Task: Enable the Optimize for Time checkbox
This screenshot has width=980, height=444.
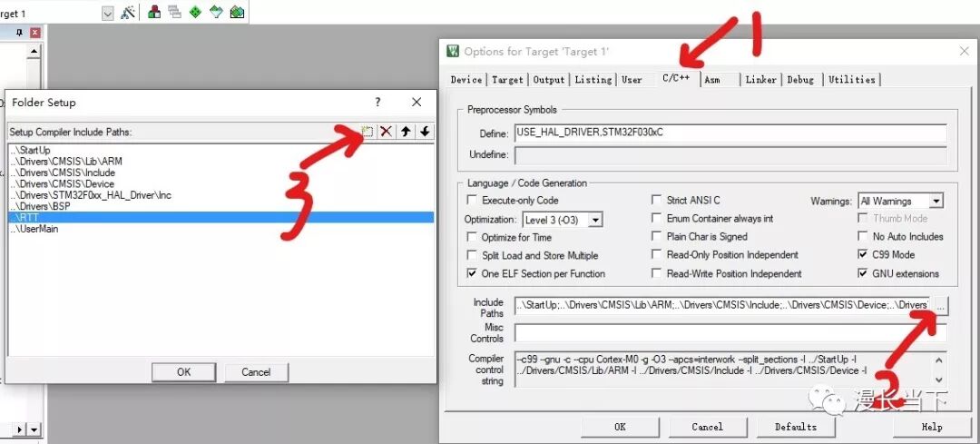Action: [472, 237]
